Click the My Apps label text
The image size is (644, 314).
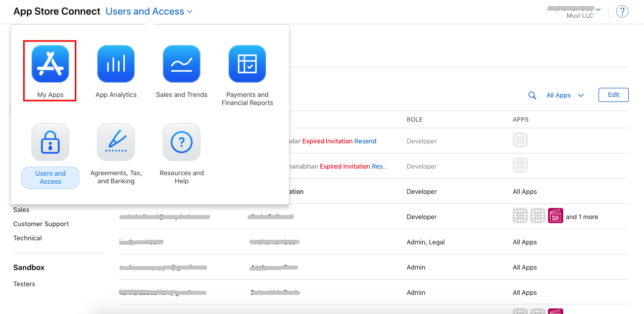[50, 94]
